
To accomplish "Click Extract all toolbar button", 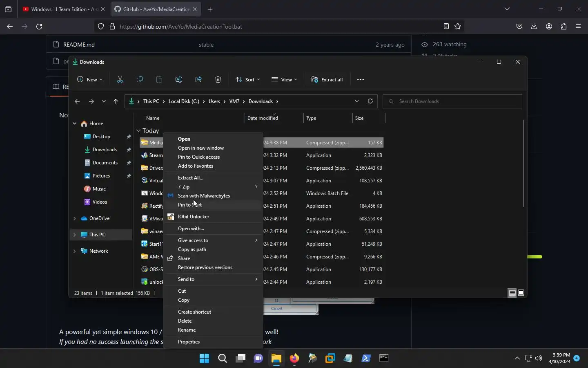I will point(327,80).
